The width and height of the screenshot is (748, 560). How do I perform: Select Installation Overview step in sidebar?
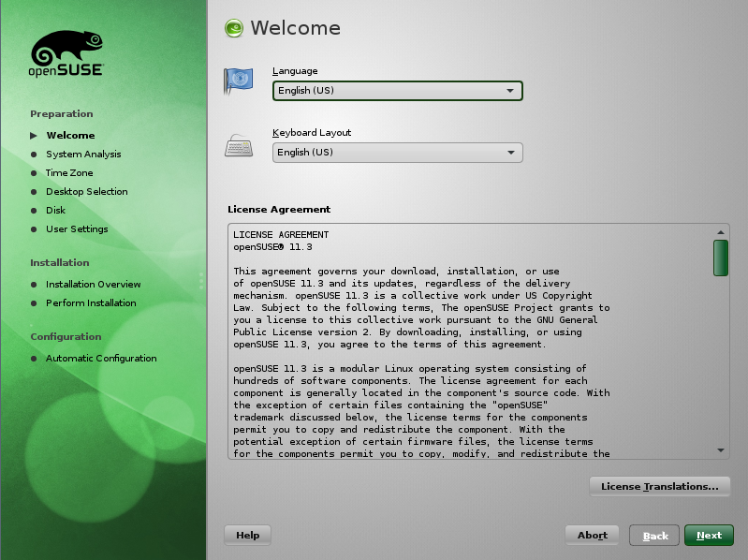[93, 285]
